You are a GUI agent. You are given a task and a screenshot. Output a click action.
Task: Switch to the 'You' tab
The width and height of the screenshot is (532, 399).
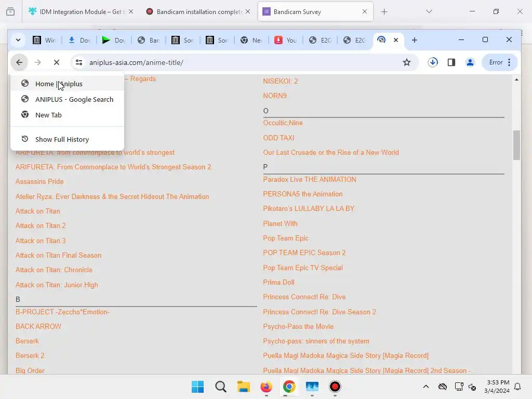[x=286, y=40]
